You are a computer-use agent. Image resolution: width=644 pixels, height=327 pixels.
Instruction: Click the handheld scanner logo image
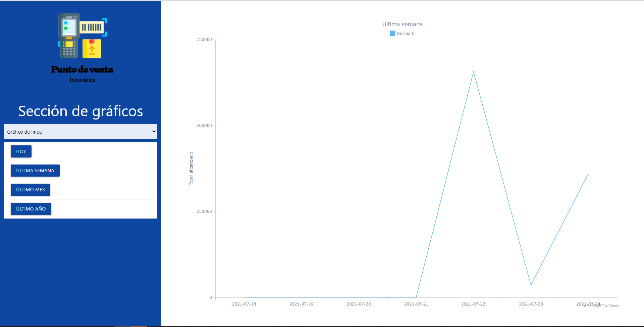[82, 36]
